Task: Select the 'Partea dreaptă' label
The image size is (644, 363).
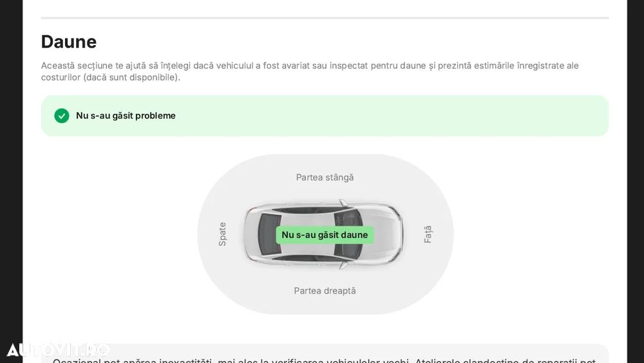Action: tap(325, 290)
